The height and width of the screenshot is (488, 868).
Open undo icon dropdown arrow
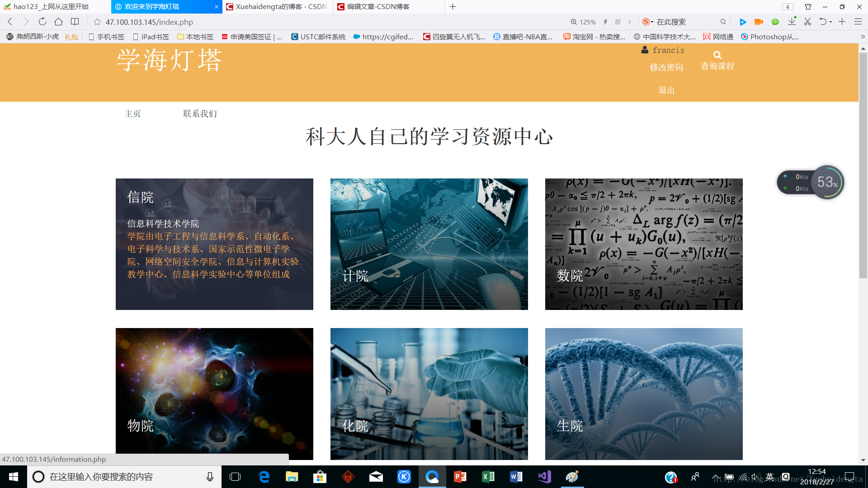point(830,22)
